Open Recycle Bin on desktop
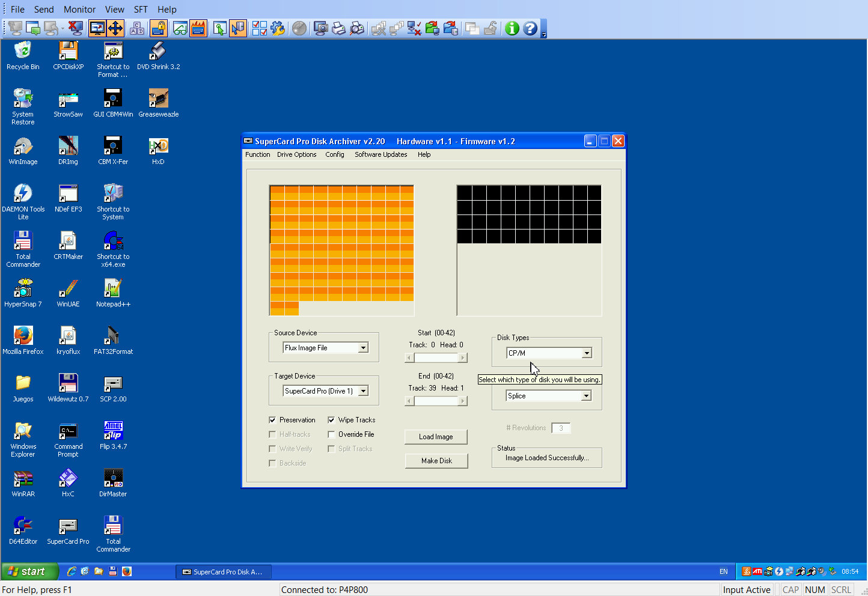The image size is (868, 596). click(23, 55)
